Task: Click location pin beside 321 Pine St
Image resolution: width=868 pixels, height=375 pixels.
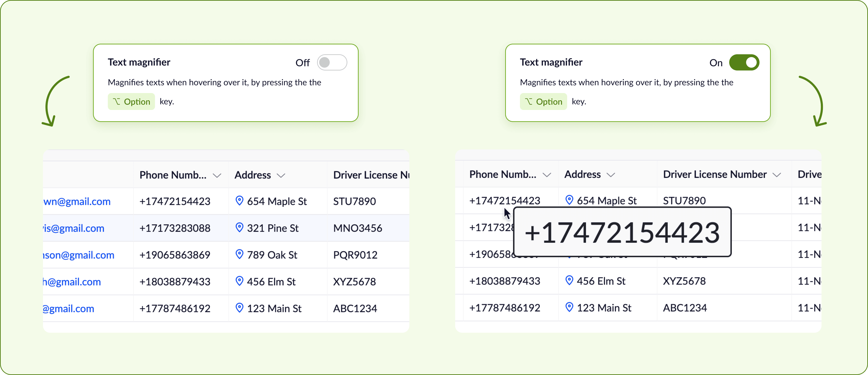Action: (239, 228)
